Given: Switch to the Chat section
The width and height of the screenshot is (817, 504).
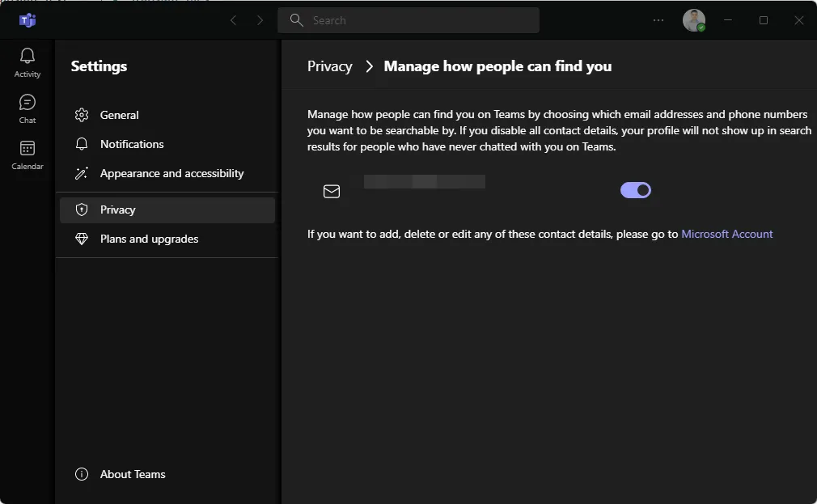Looking at the screenshot, I should (x=27, y=108).
